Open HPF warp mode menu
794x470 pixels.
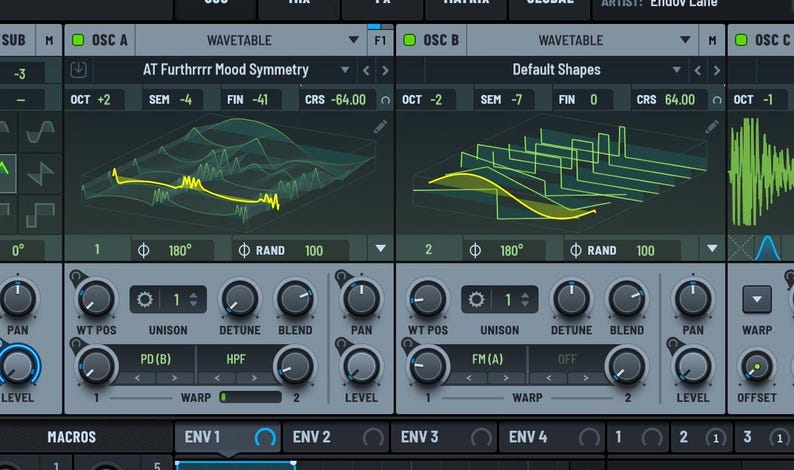click(x=235, y=359)
